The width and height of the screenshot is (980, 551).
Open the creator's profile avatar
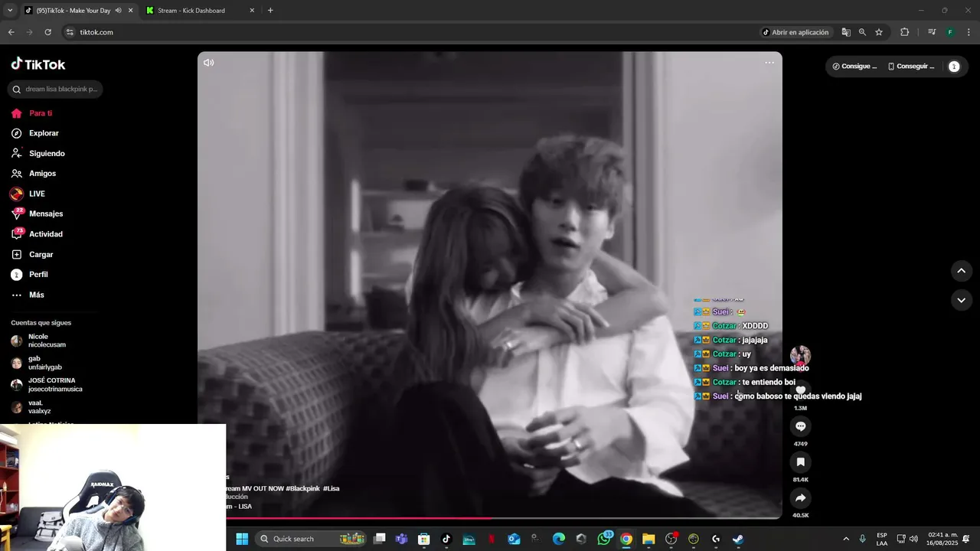(800, 355)
